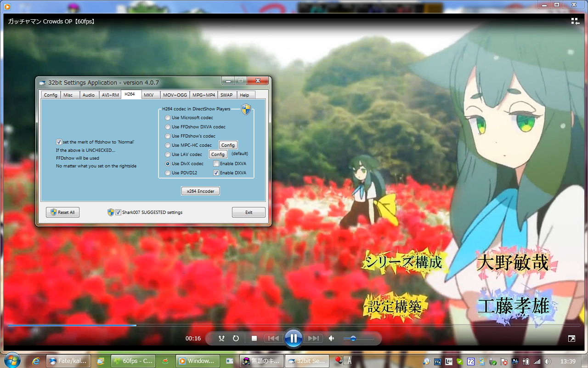Switch to the AVI~RM tab
This screenshot has width=588, height=368.
110,95
